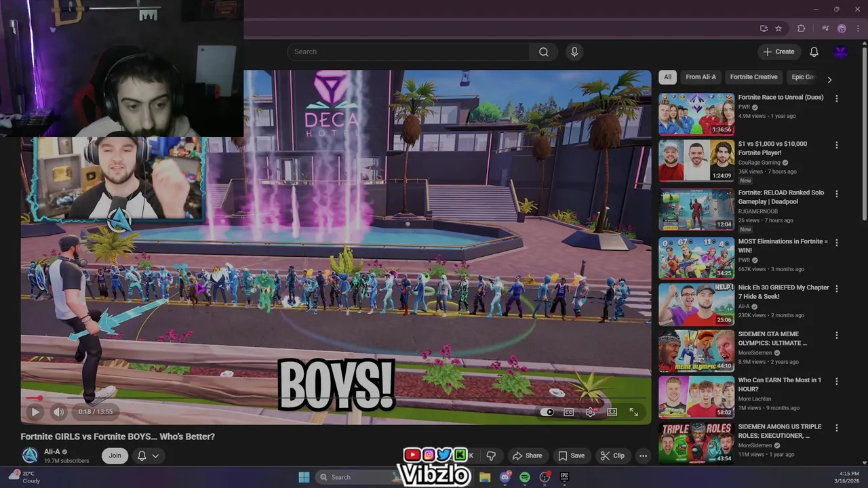Join the Ali-A channel membership
Screen dimensions: 868x488
(115, 455)
